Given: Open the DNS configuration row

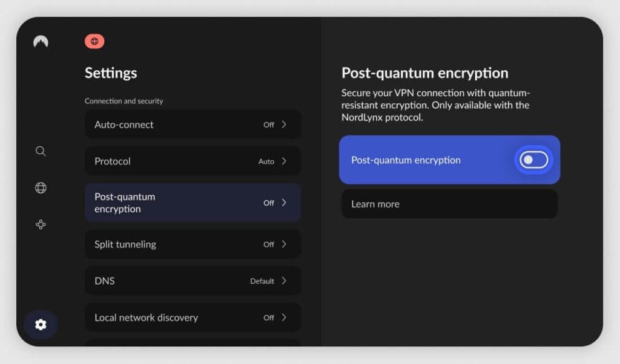Looking at the screenshot, I should pos(193,281).
